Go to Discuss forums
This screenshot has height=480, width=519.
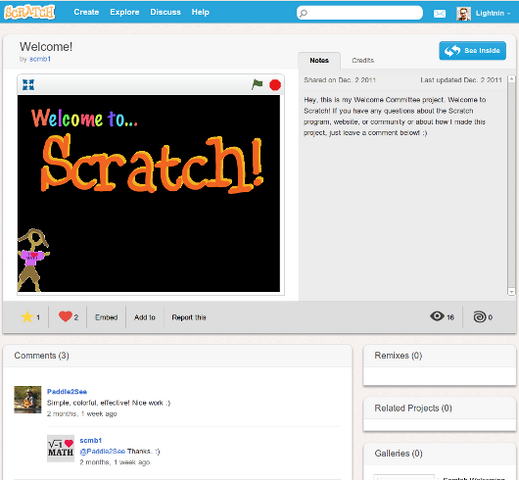[x=165, y=12]
